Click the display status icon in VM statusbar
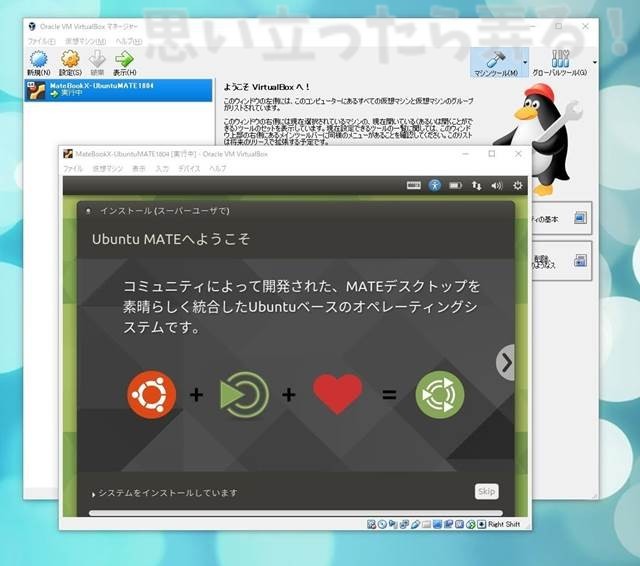 coord(437,524)
